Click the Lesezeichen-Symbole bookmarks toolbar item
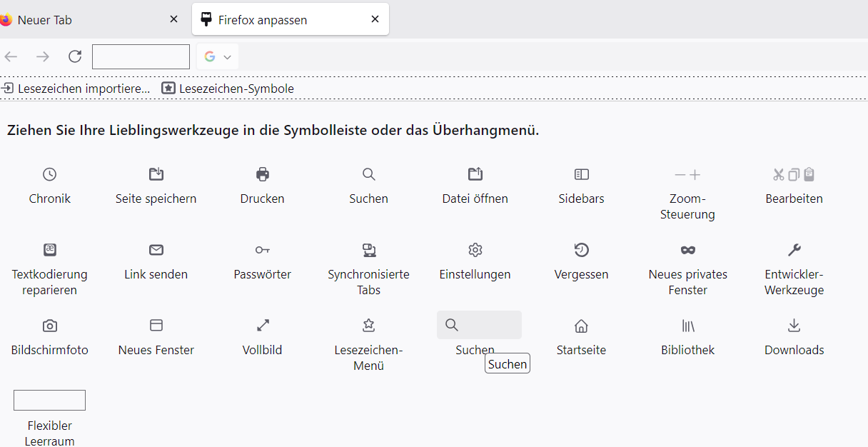868x447 pixels. [x=228, y=89]
